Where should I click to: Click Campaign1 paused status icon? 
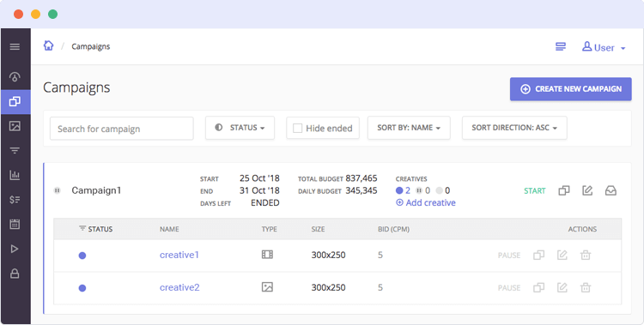[57, 190]
